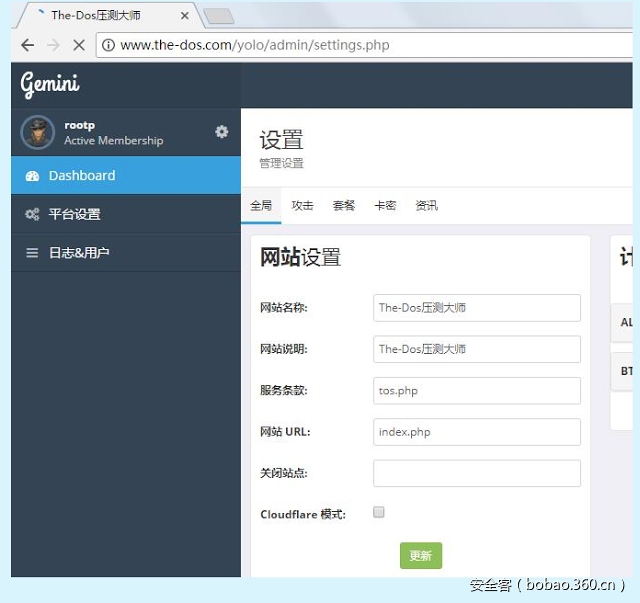Click the site info icon in address bar
The image size is (640, 603).
[108, 45]
